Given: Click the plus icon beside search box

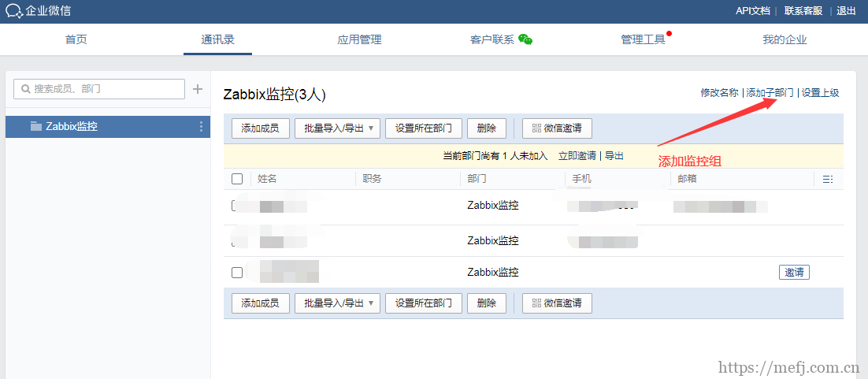Looking at the screenshot, I should pos(198,89).
